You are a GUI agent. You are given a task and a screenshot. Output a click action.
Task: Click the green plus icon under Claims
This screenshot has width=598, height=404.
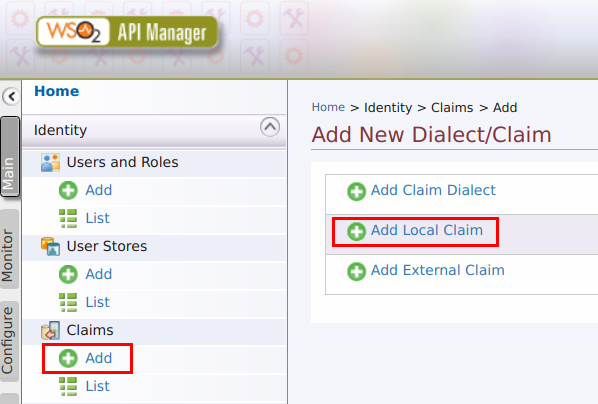point(68,358)
